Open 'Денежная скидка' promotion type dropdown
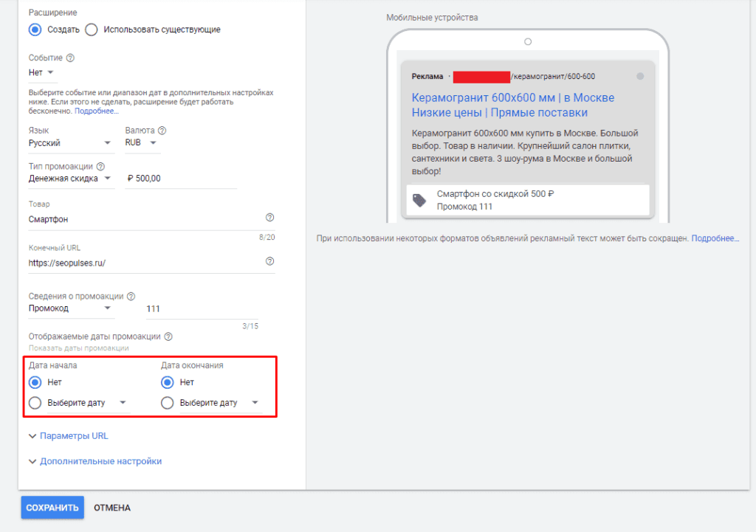This screenshot has height=532, width=756. coord(72,179)
